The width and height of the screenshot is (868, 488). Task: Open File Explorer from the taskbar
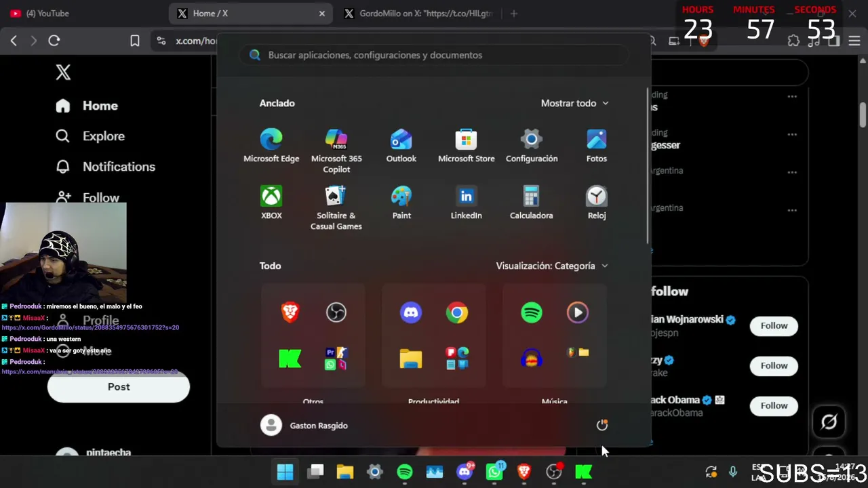click(x=345, y=472)
